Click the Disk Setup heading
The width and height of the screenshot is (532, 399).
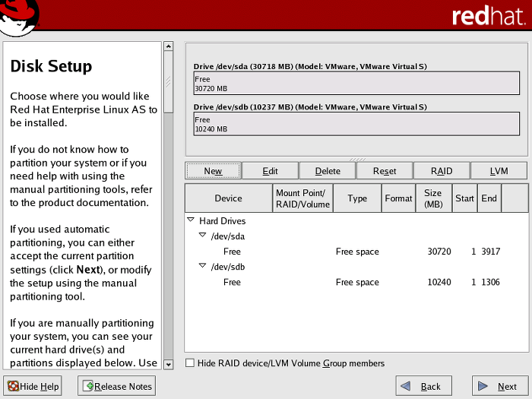[51, 66]
